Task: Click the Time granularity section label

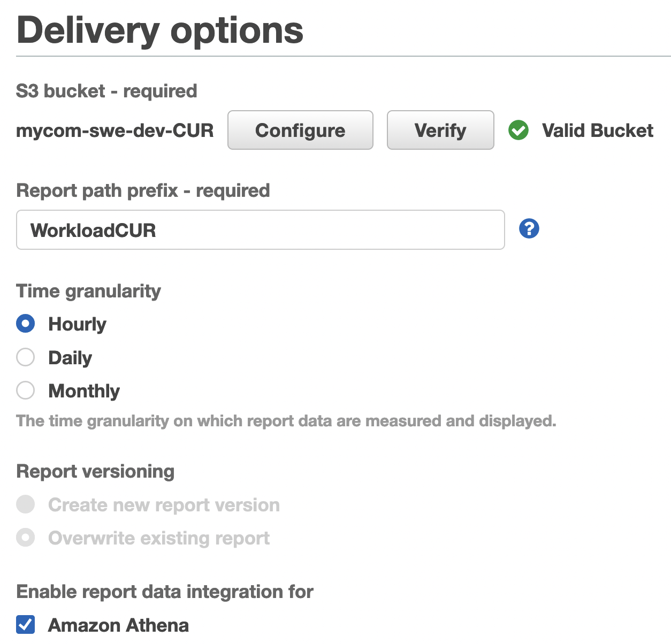Action: tap(88, 291)
